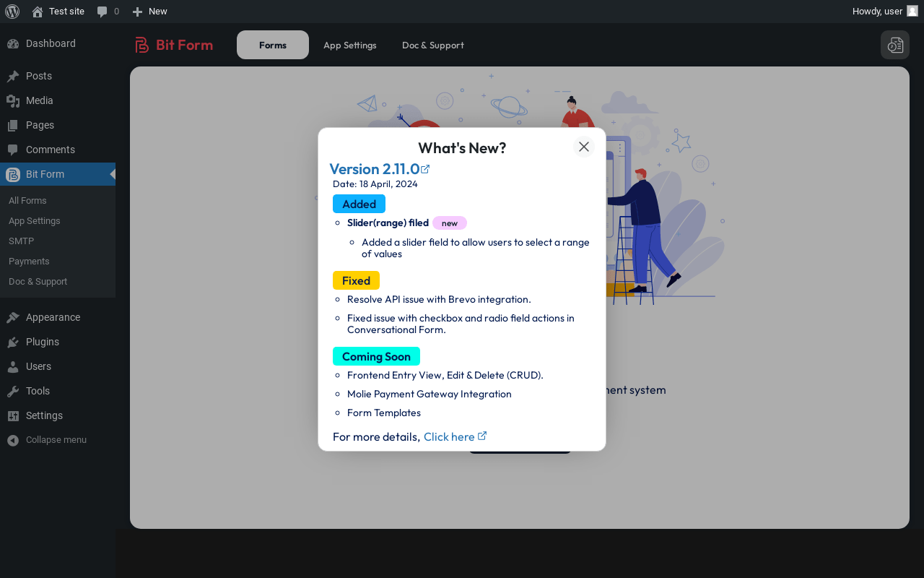The width and height of the screenshot is (924, 578).
Task: Click the user avatar in admin bar
Action: (x=912, y=12)
